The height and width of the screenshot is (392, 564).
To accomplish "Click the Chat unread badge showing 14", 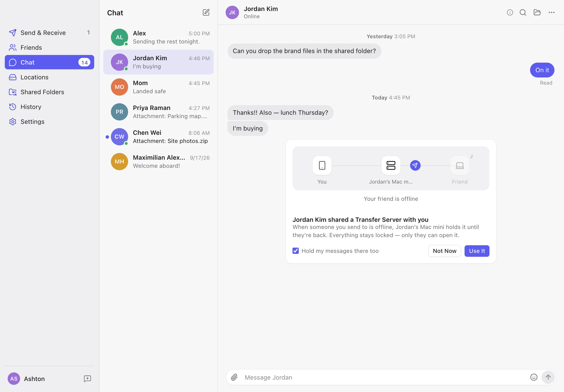I will [x=84, y=62].
